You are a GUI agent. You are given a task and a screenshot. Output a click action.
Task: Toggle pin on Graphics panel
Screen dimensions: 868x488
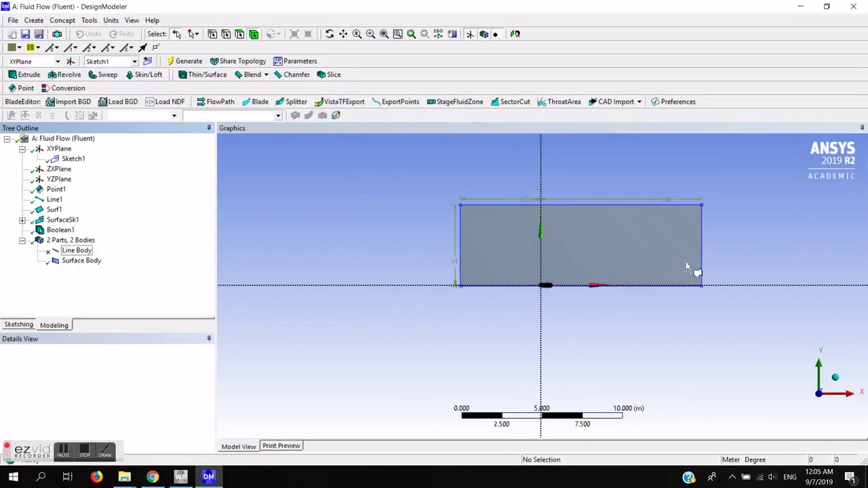click(x=862, y=128)
